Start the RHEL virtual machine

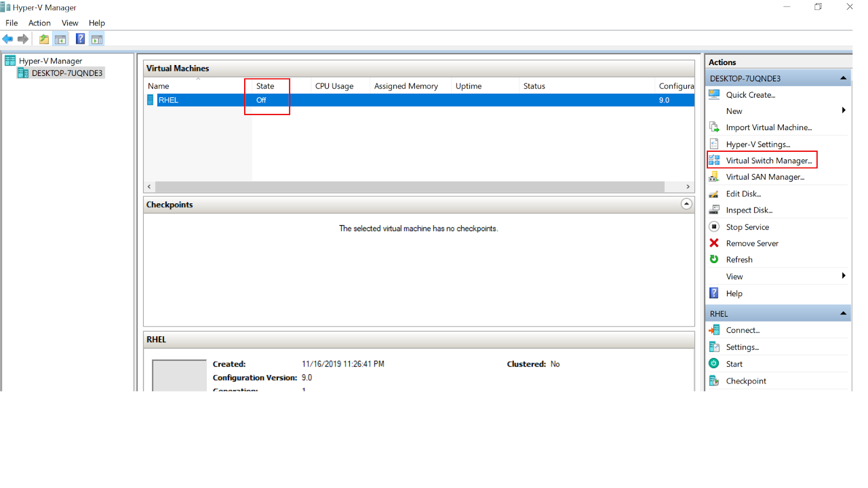pos(734,363)
